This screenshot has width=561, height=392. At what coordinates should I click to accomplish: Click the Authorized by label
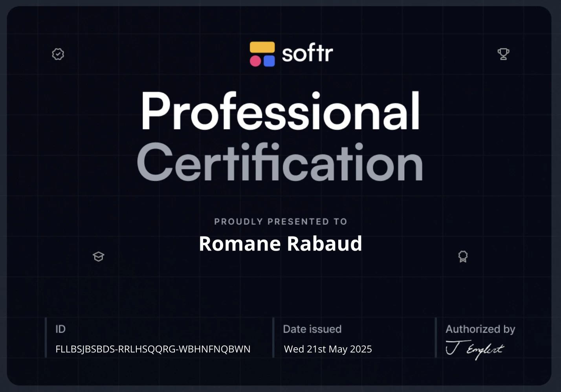point(480,329)
